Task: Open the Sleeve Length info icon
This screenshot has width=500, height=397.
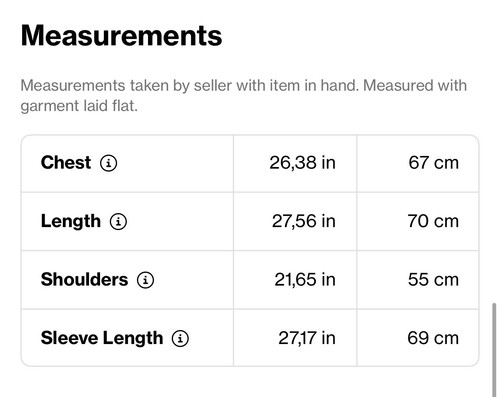Action: 180,338
